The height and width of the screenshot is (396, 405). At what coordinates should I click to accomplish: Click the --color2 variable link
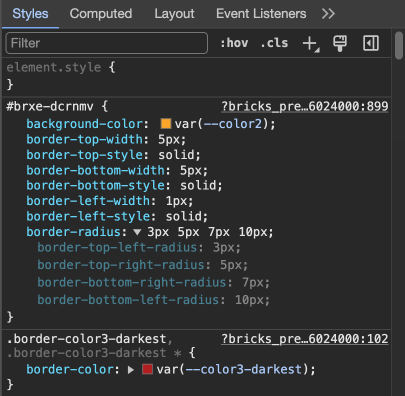(233, 124)
